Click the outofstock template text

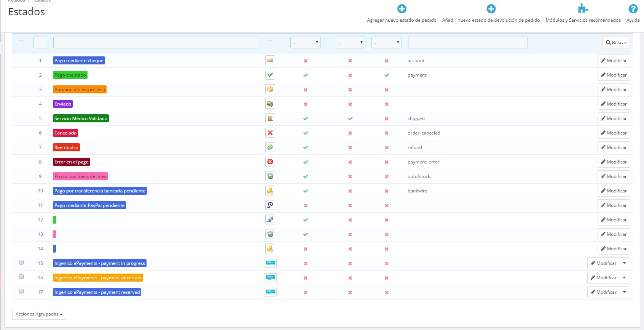419,176
